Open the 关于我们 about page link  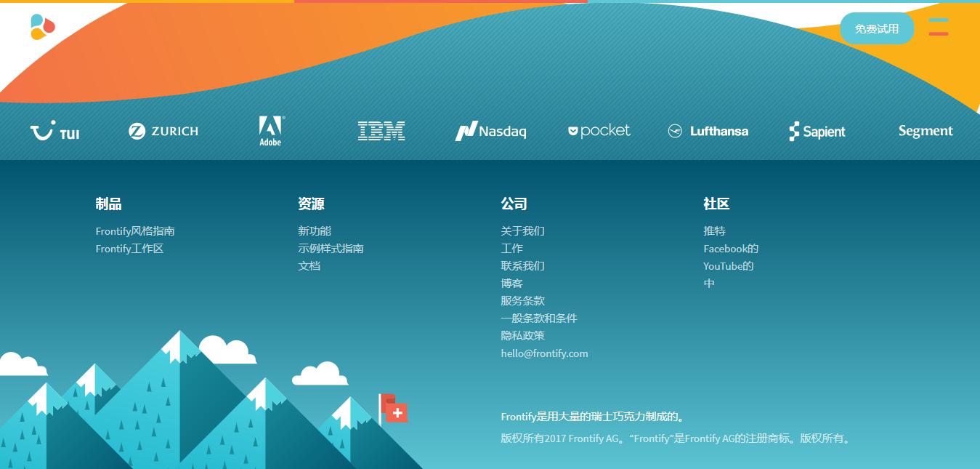pos(522,231)
